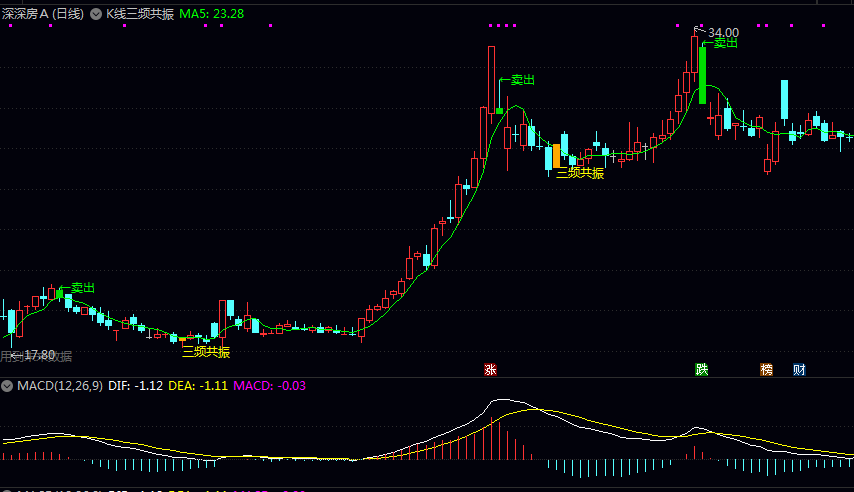Screen dimensions: 854x492
Task: Open the MACD(12,26,9) indicator dropdown arrow
Action: pos(7,386)
